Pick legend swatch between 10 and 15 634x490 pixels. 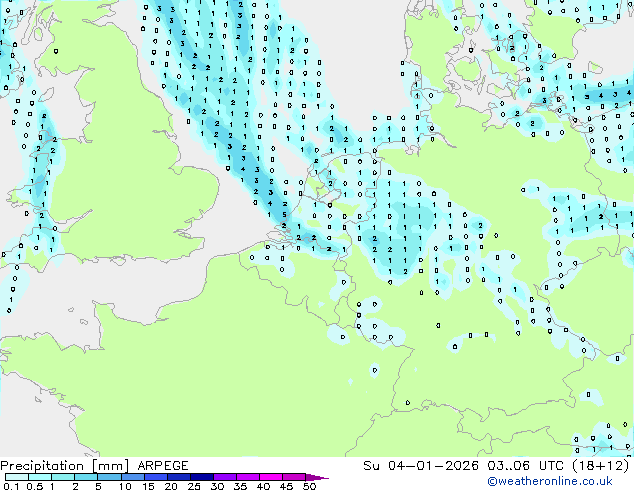tap(132, 477)
